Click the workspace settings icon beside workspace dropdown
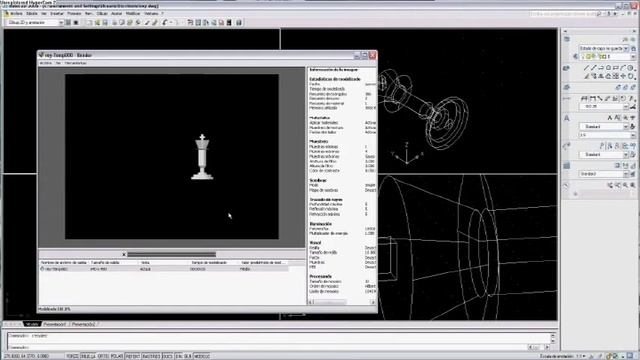Viewport: 640px width, 360px height. [x=68, y=22]
